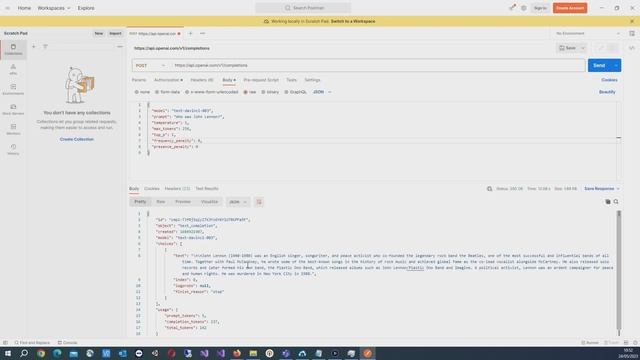Open the Workspaces dropdown menu
This screenshot has height=360, width=640.
coord(54,8)
